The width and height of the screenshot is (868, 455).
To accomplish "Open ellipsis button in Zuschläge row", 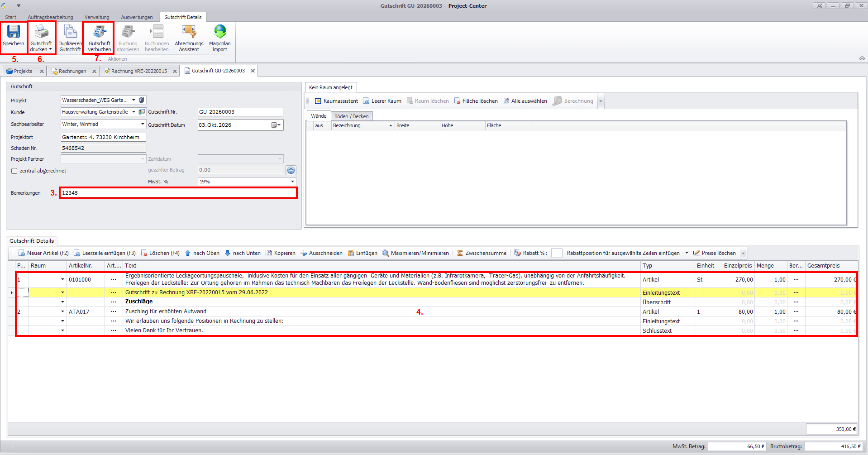I will 114,302.
